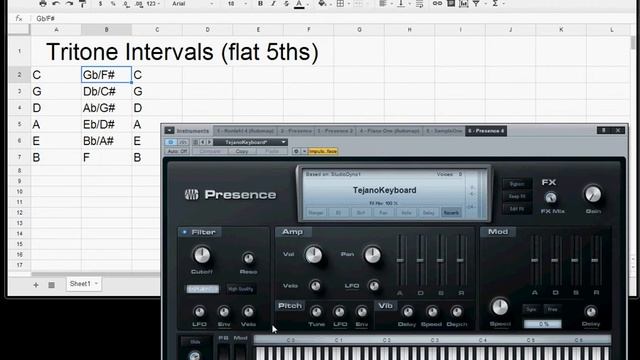Viewport: 640px width, 360px height.
Task: Click the print icon in the spreadsheet toolbar
Action: click(43, 4)
